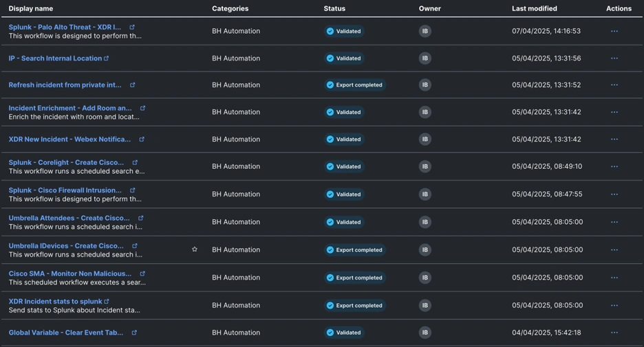
Task: Click the IB owner avatar in the first row
Action: pos(425,31)
